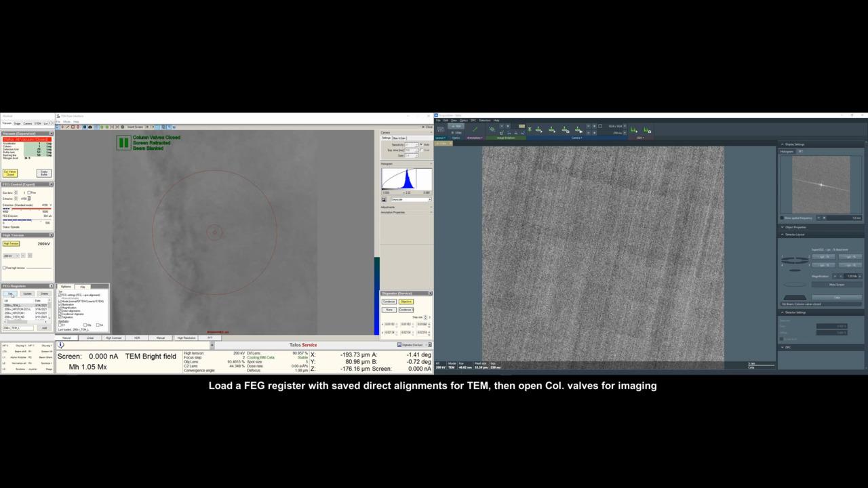Open the Detectors menu in Velox
This screenshot has width=868, height=488.
point(484,120)
